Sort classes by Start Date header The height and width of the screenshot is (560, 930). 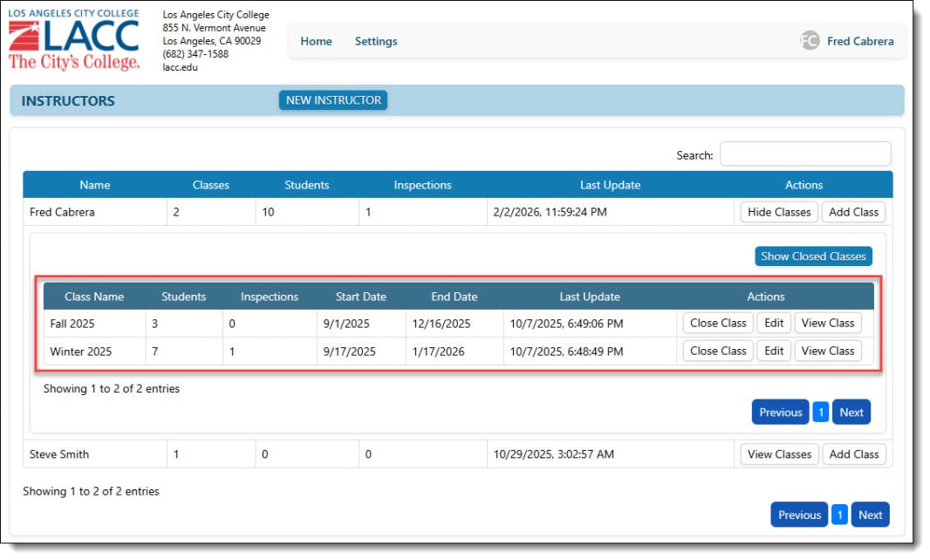point(360,297)
